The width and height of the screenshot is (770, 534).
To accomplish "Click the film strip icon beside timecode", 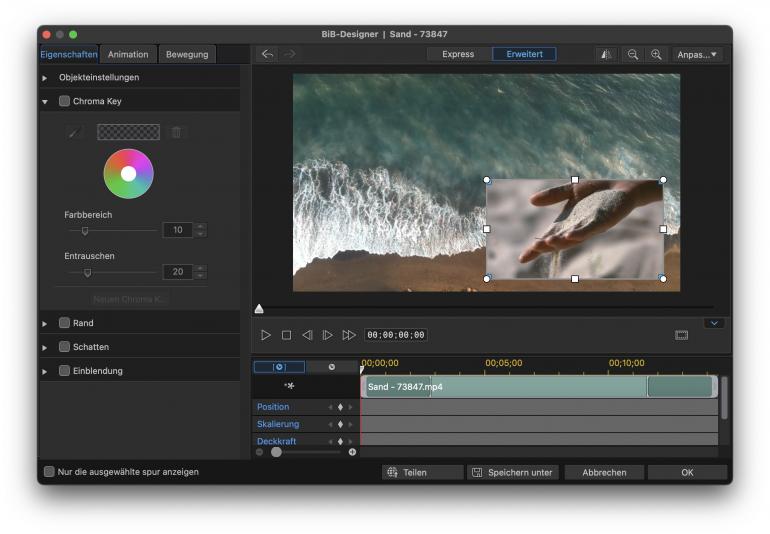I will [x=682, y=335].
